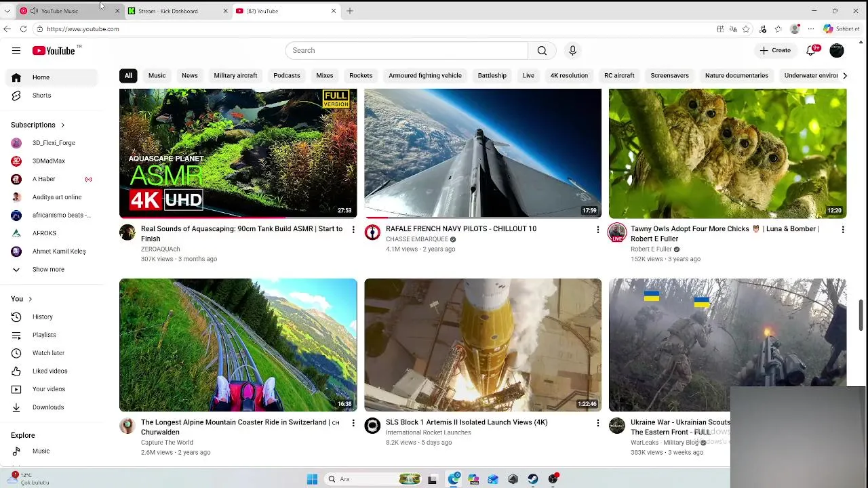Open Your videos in the sidebar

pyautogui.click(x=53, y=389)
